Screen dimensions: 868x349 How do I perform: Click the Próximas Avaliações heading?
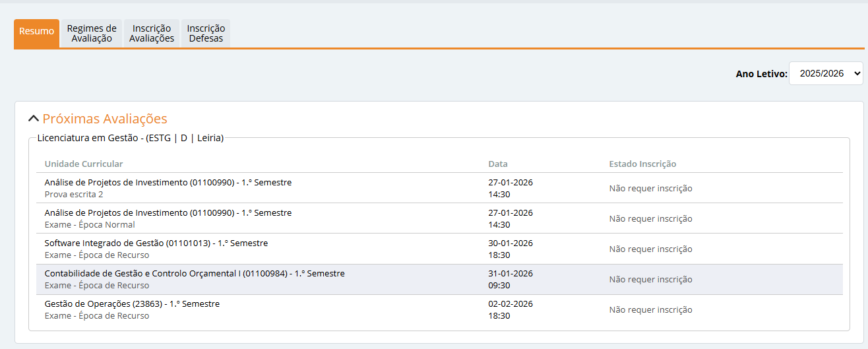click(x=105, y=119)
